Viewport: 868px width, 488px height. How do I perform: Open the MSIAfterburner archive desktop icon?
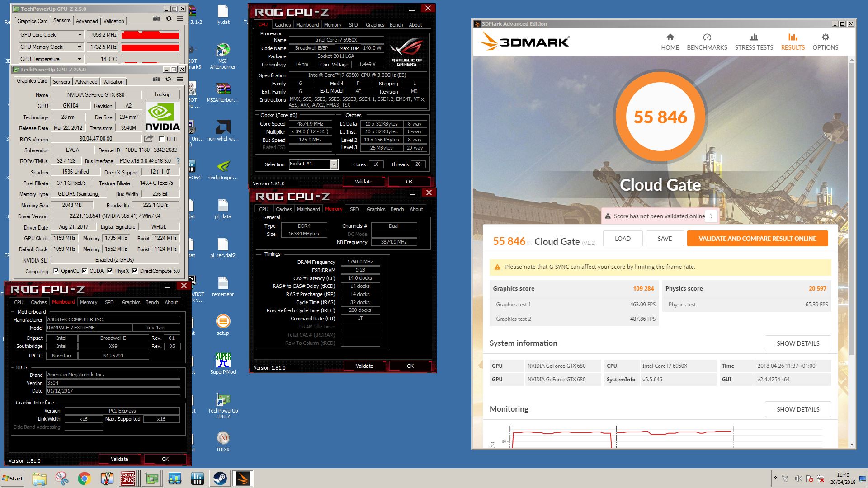click(x=223, y=92)
